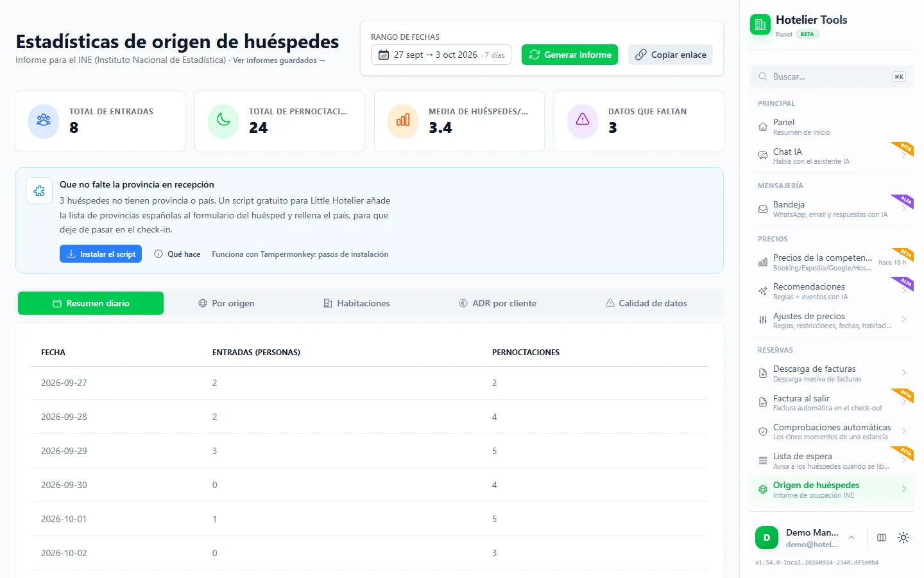Screen dimensions: 924x578
Task: Switch to the Calidad de datos tab
Action: coord(646,303)
